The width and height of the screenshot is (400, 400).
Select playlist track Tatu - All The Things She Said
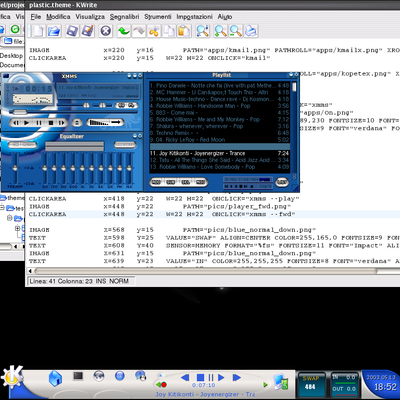pyautogui.click(x=219, y=160)
